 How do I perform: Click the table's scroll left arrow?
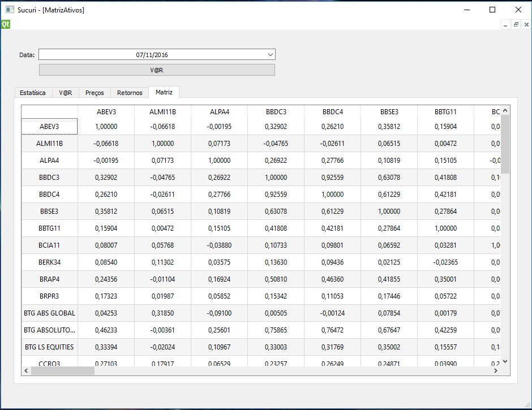click(x=26, y=371)
